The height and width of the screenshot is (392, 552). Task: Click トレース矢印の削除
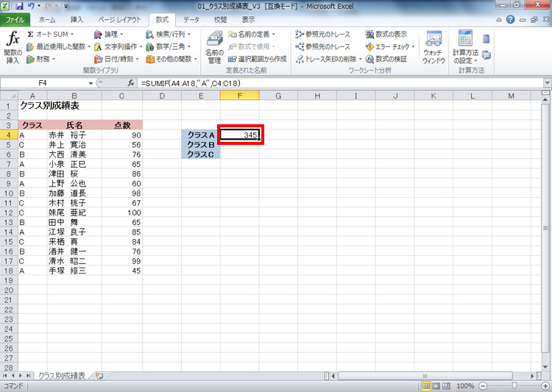(328, 59)
